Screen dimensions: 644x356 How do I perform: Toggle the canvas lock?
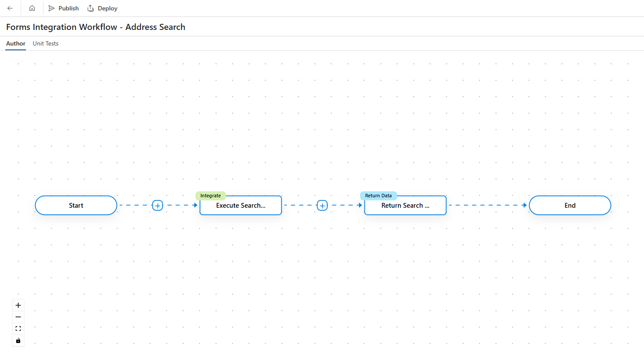pyautogui.click(x=18, y=340)
